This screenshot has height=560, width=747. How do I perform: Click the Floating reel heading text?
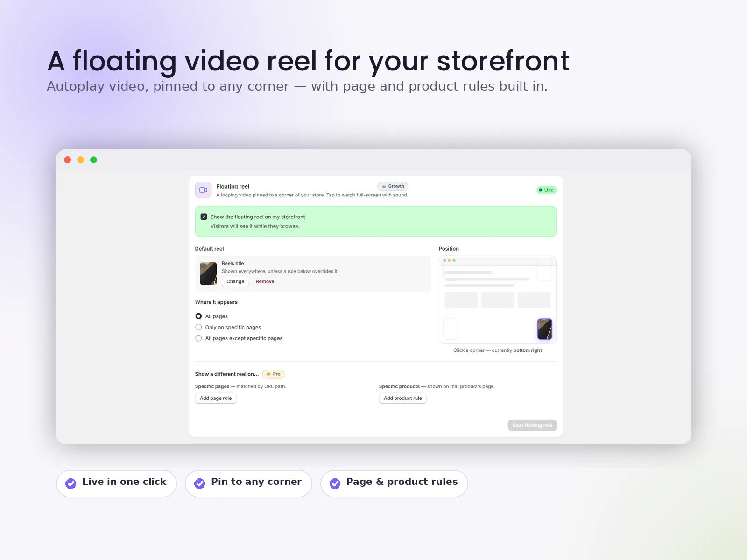[233, 186]
